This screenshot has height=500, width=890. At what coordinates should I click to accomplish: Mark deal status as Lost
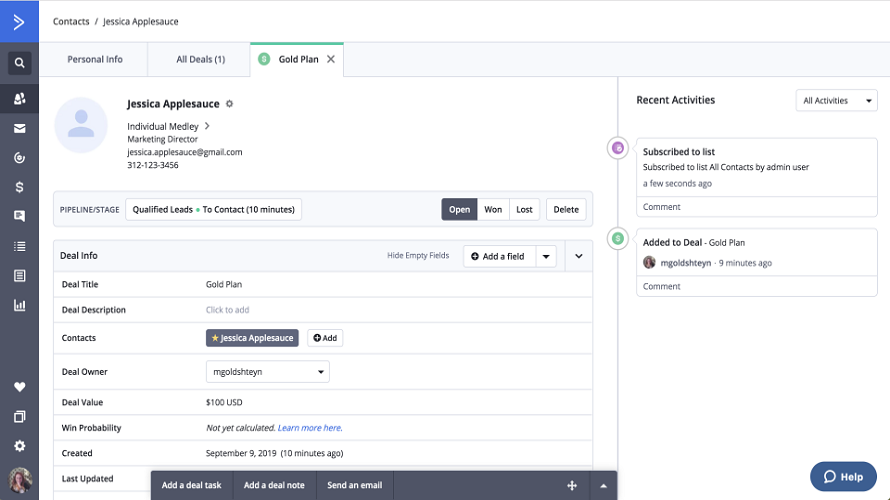coord(524,210)
